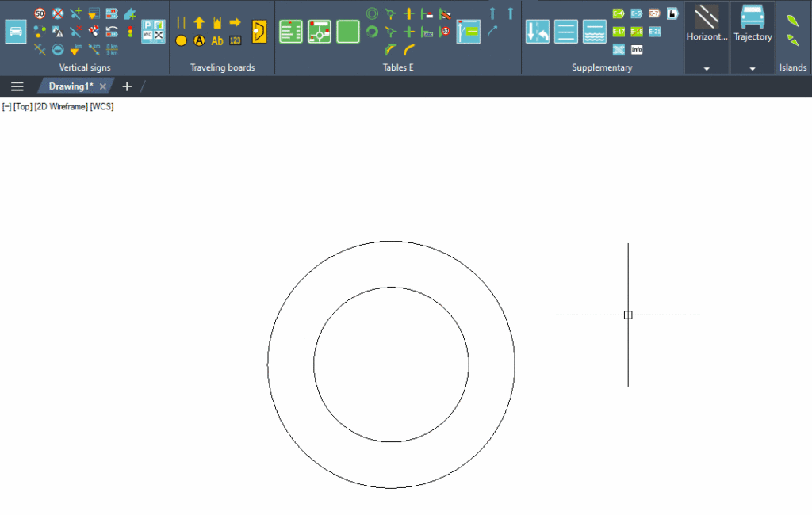The width and height of the screenshot is (812, 515).
Task: Select the upper green island leaf icon
Action: point(793,21)
